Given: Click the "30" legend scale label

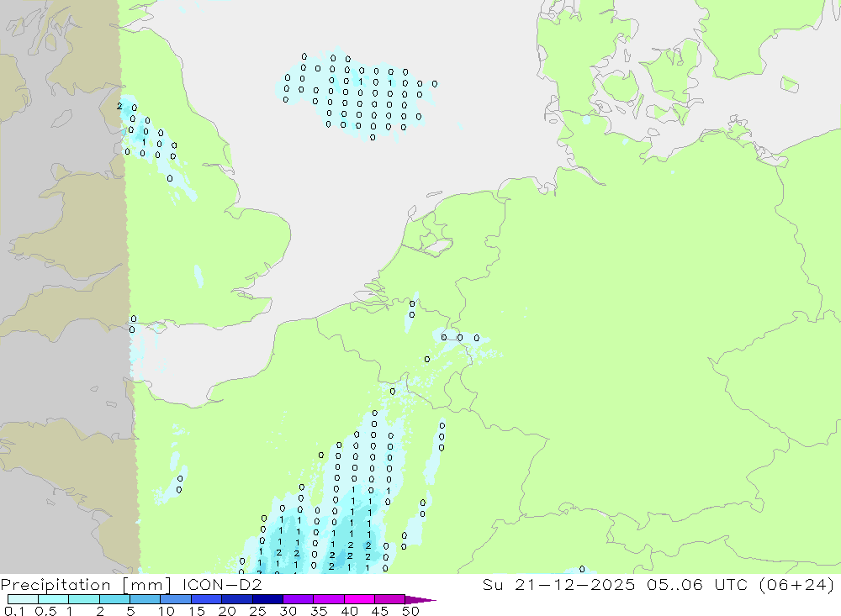Looking at the screenshot, I should (x=288, y=611).
